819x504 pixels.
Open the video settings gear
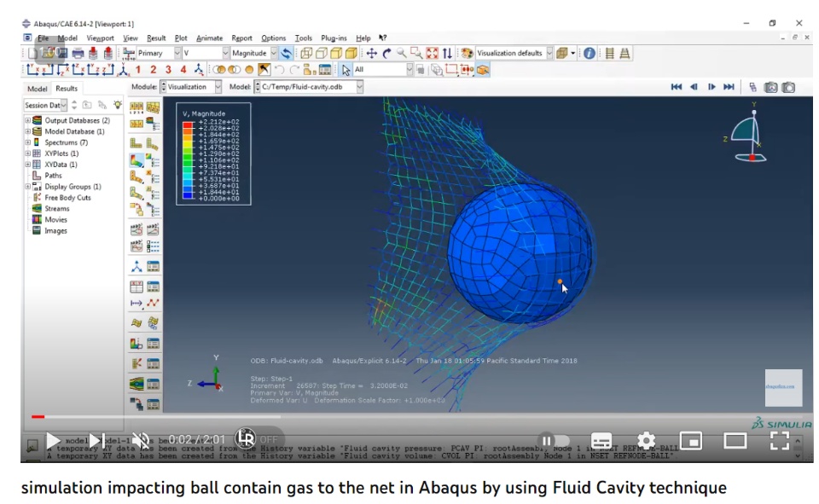646,441
